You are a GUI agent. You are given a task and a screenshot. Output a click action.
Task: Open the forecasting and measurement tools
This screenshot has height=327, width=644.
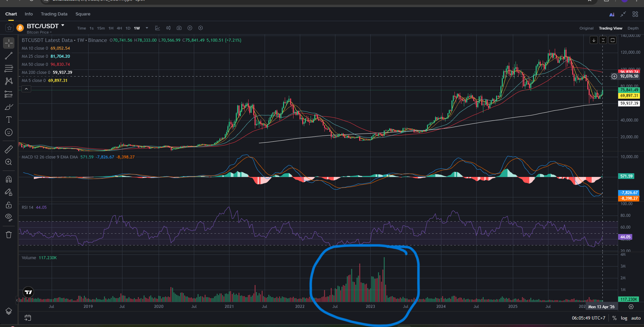click(9, 94)
